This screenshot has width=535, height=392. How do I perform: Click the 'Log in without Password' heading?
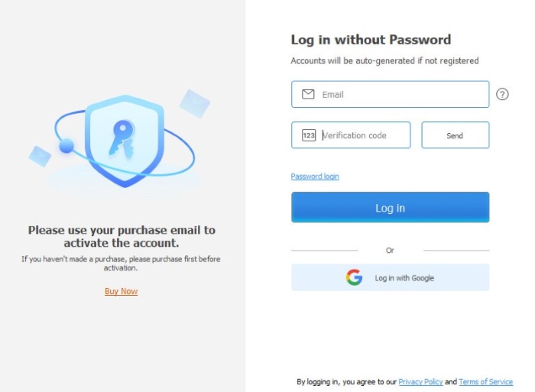(x=371, y=40)
